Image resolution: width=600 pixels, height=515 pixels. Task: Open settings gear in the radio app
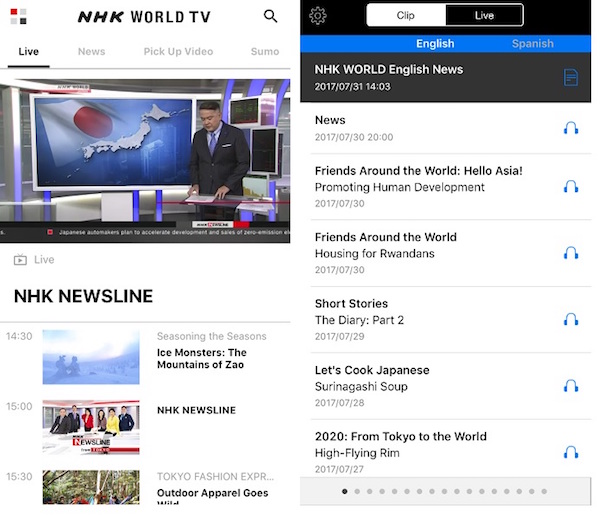click(318, 16)
